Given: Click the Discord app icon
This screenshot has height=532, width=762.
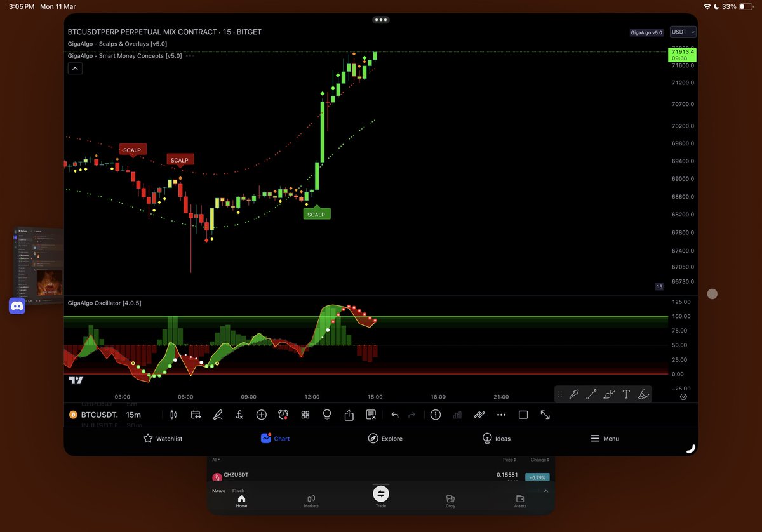Looking at the screenshot, I should tap(17, 306).
